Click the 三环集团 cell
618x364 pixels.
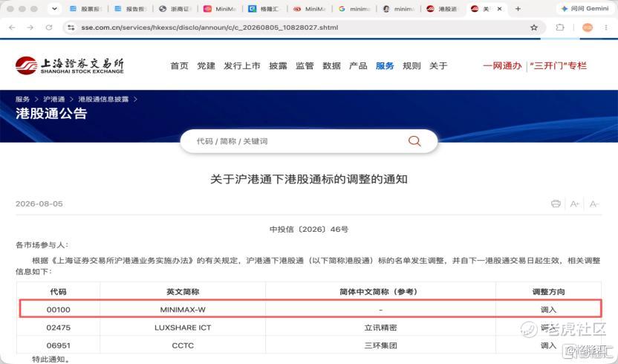click(x=381, y=345)
